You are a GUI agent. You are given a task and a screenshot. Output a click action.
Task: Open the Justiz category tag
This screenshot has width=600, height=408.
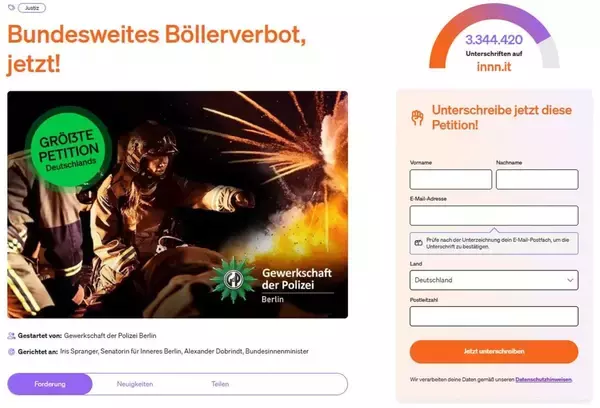click(32, 8)
